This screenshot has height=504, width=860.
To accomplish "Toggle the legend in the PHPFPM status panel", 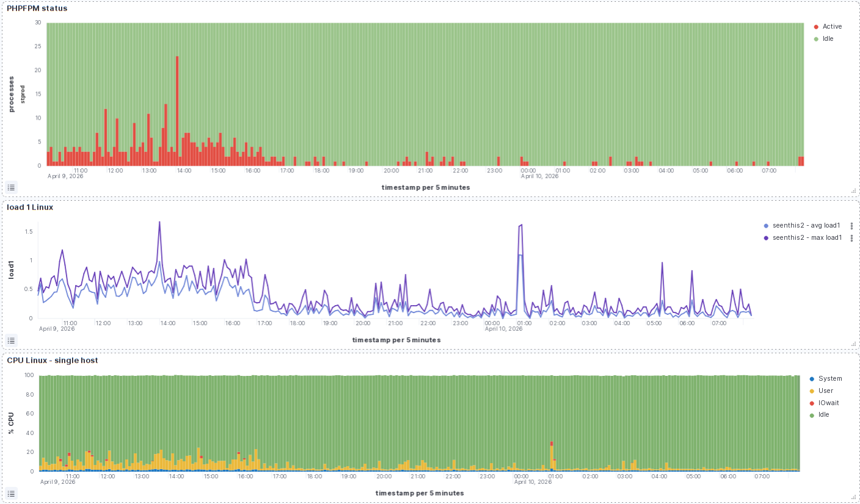I will point(11,187).
